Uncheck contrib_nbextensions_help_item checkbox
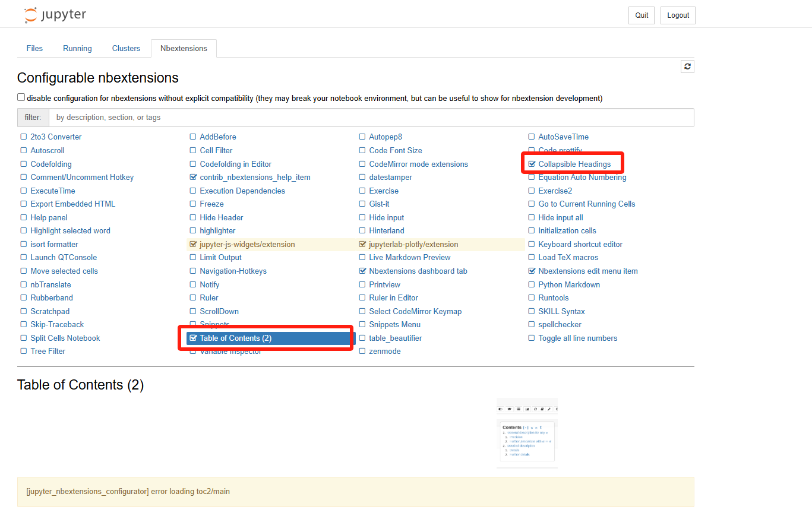Viewport: 812px width, 516px height. [193, 178]
